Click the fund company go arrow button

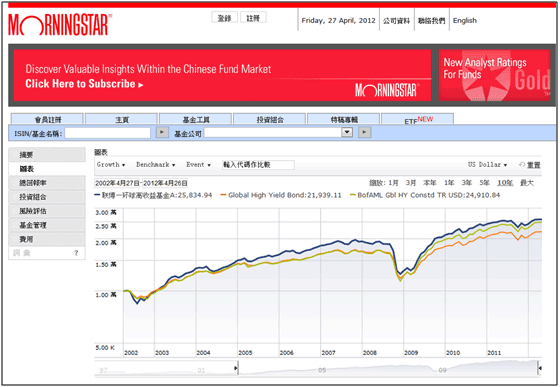pyautogui.click(x=364, y=132)
